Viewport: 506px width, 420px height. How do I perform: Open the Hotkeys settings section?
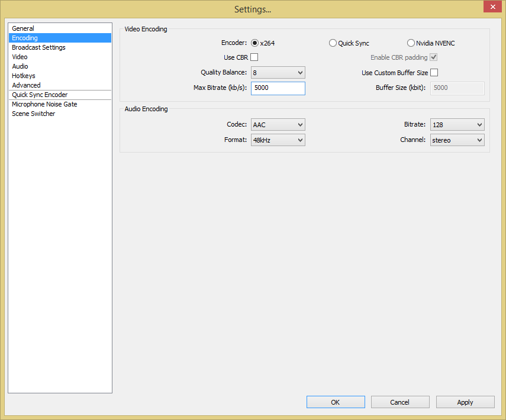click(60, 76)
